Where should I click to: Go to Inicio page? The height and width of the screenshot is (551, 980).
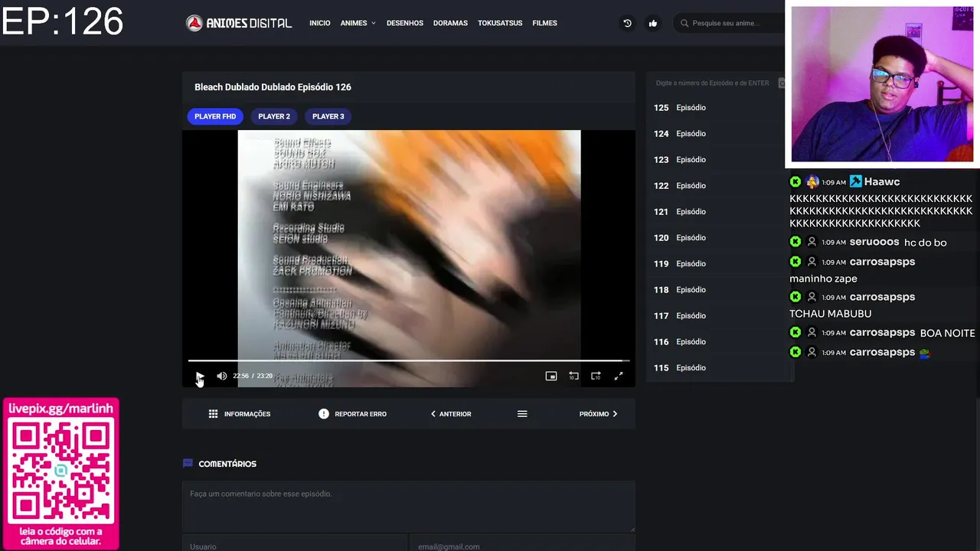pyautogui.click(x=320, y=23)
